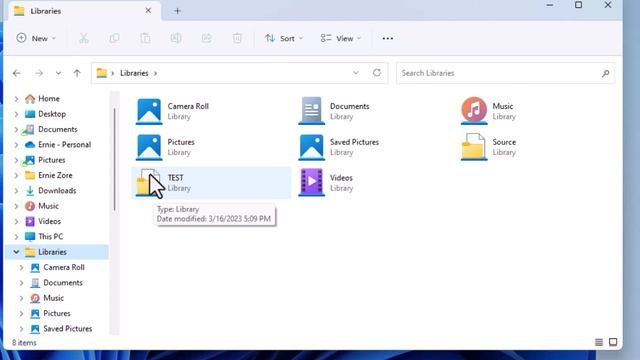The image size is (640, 360).
Task: Minimize the File Explorer window
Action: point(550,5)
